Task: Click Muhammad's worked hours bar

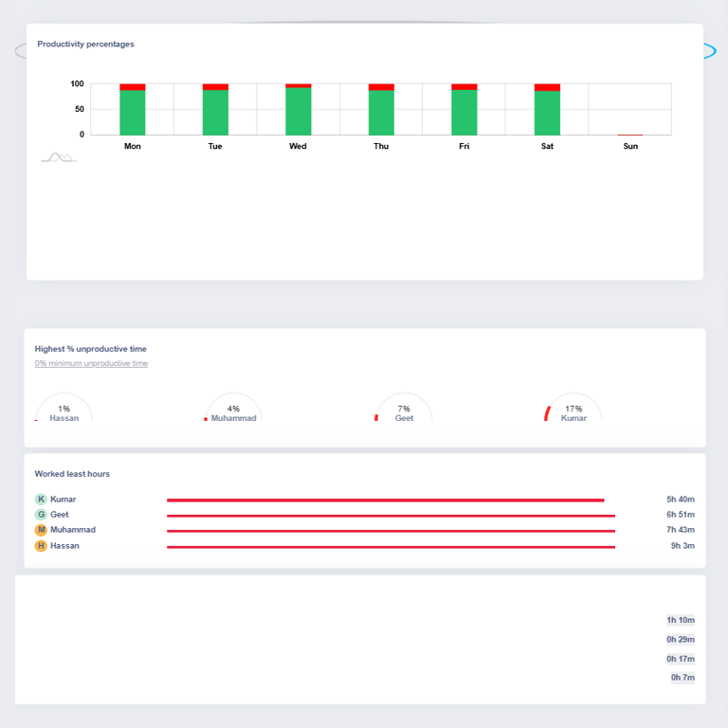Action: pos(391,531)
